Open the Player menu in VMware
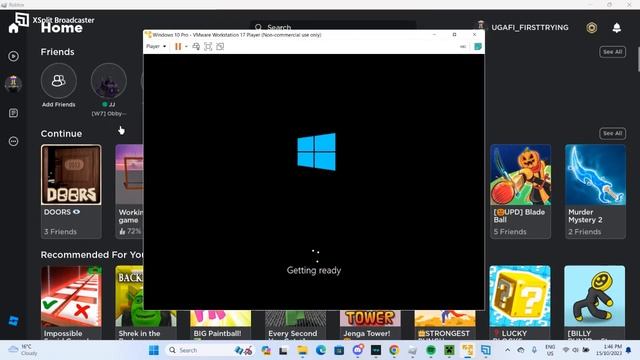The height and width of the screenshot is (360, 640). pos(156,47)
